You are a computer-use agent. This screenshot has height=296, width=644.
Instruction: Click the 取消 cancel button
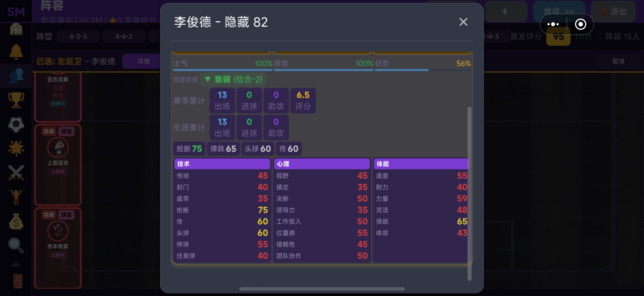click(x=618, y=61)
